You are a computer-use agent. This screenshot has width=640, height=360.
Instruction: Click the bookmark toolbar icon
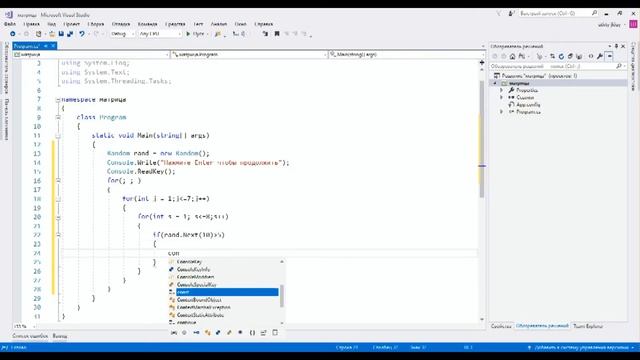coord(277,34)
